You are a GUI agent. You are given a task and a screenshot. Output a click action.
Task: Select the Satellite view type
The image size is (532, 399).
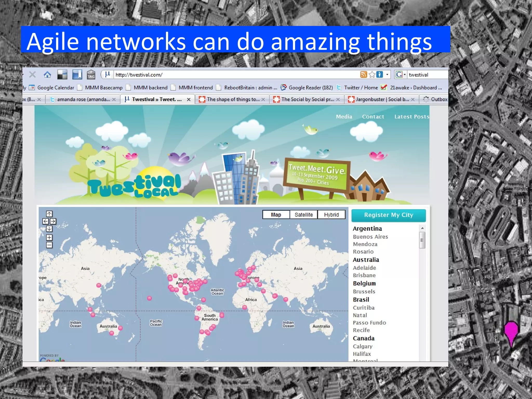pos(304,215)
